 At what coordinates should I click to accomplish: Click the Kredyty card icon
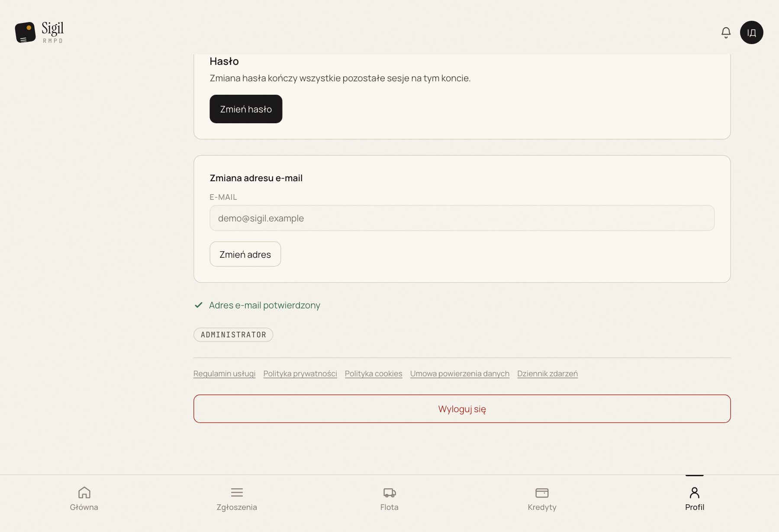(x=542, y=493)
